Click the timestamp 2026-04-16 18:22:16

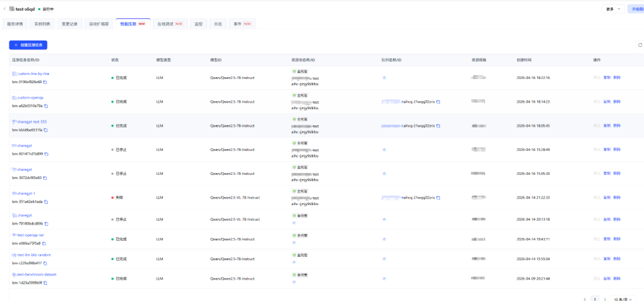click(x=533, y=78)
